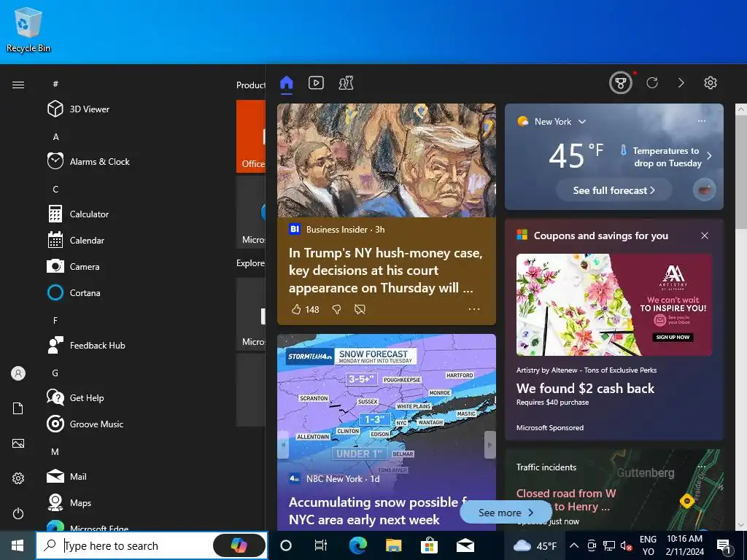747x560 pixels.
Task: Open Pictures from Start sidebar
Action: (x=18, y=443)
